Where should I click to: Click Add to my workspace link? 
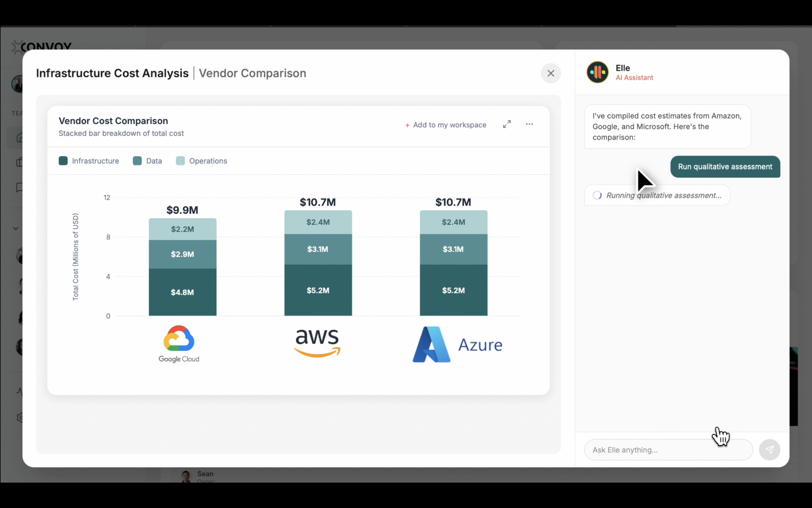445,125
